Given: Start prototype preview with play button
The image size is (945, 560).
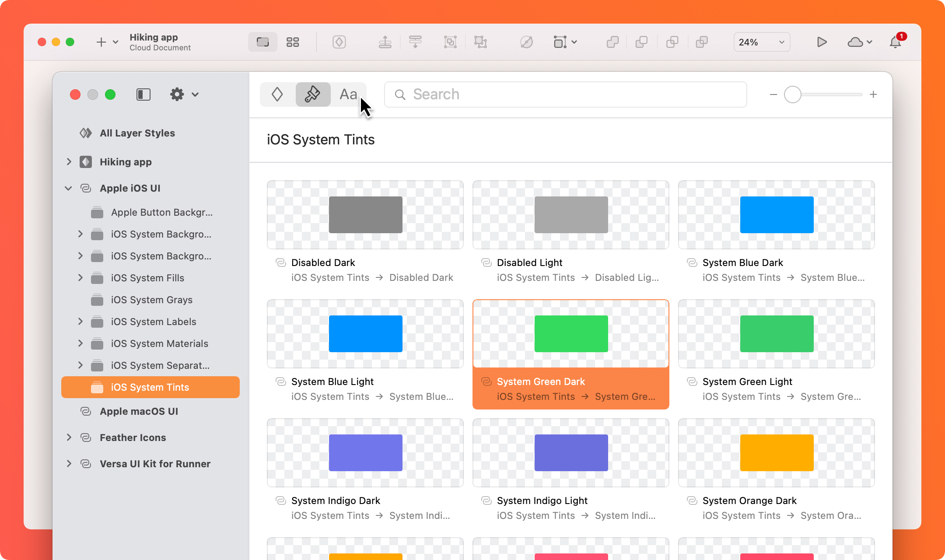Looking at the screenshot, I should pyautogui.click(x=822, y=42).
